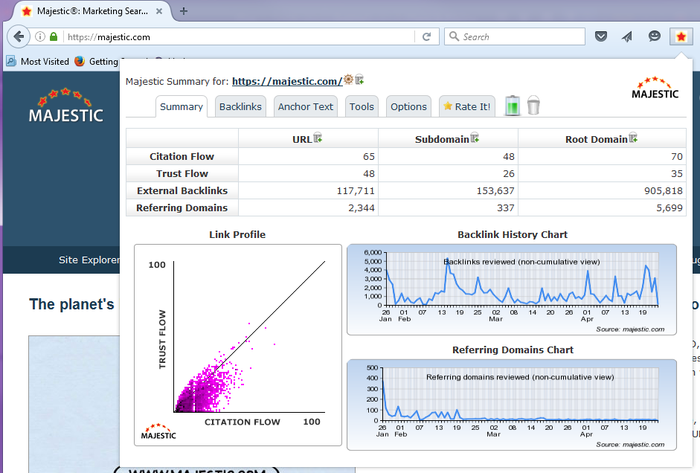
Task: Open a new browser tab with plus button
Action: (184, 10)
